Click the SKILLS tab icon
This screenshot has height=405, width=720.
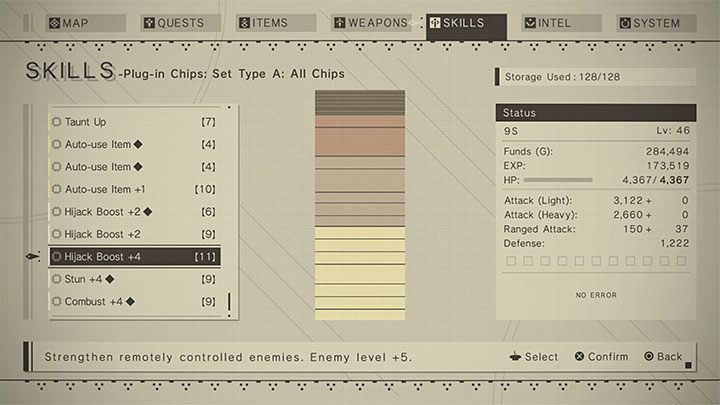pyautogui.click(x=437, y=23)
